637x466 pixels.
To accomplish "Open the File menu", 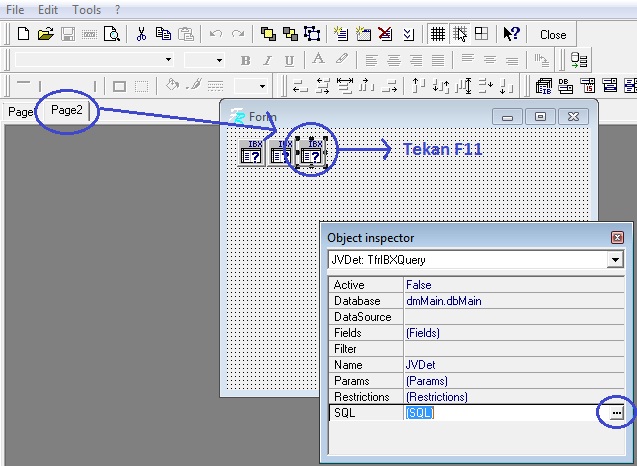I will (15, 9).
